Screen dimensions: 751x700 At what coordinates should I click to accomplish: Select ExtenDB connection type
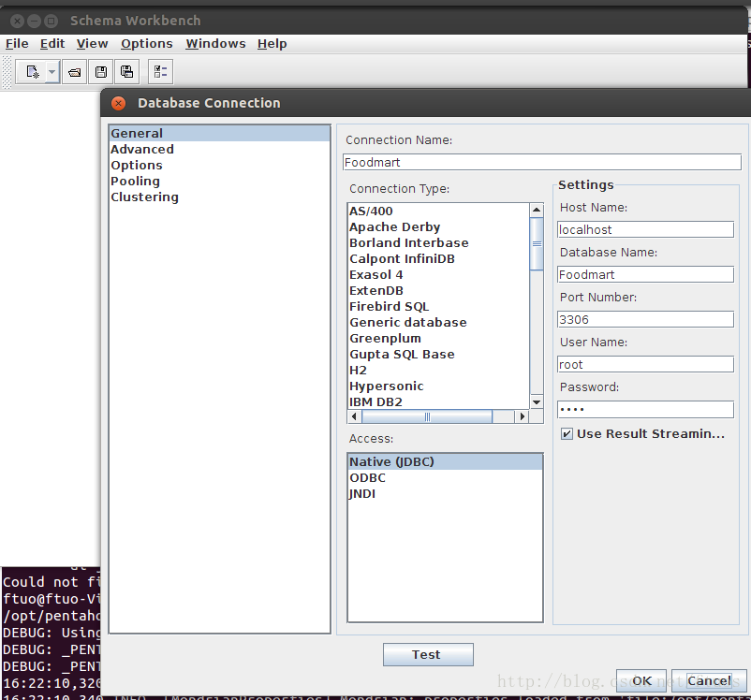click(x=438, y=291)
